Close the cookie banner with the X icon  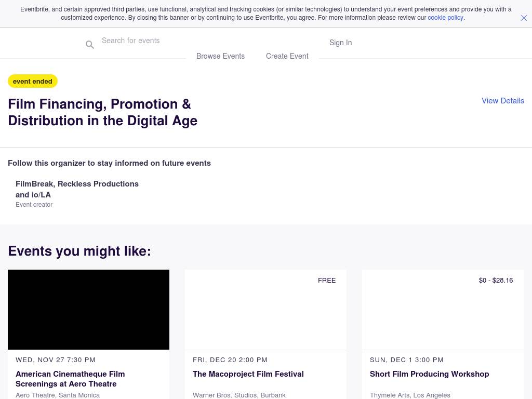tap(524, 18)
